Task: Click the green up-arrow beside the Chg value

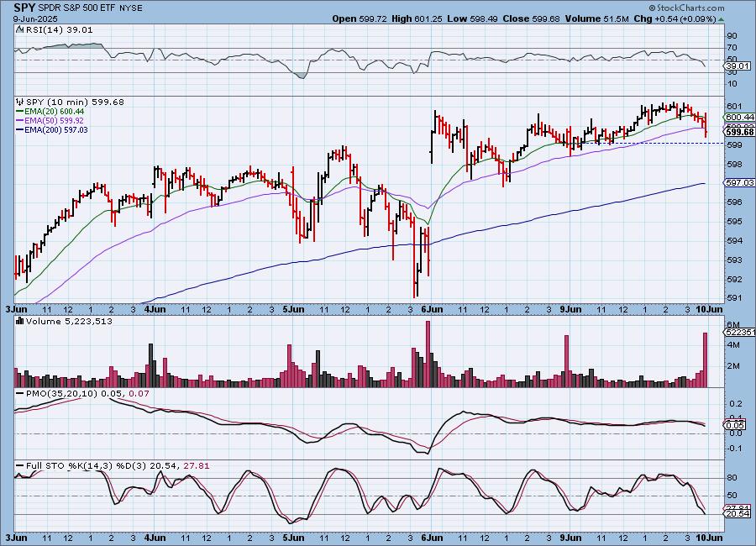Action: tap(721, 19)
